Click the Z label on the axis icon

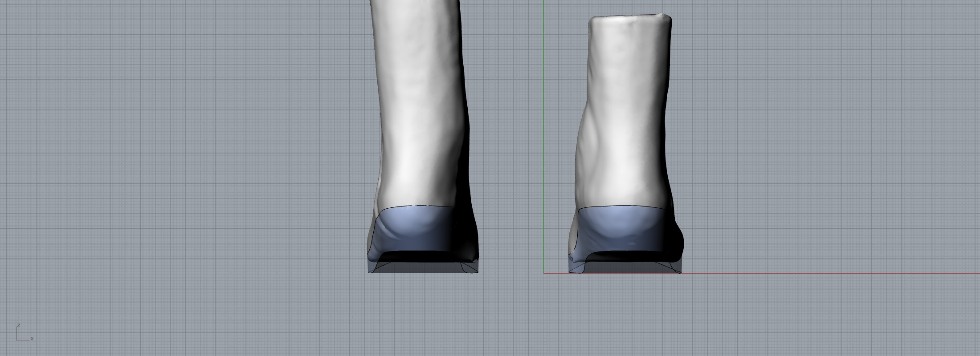click(x=18, y=326)
